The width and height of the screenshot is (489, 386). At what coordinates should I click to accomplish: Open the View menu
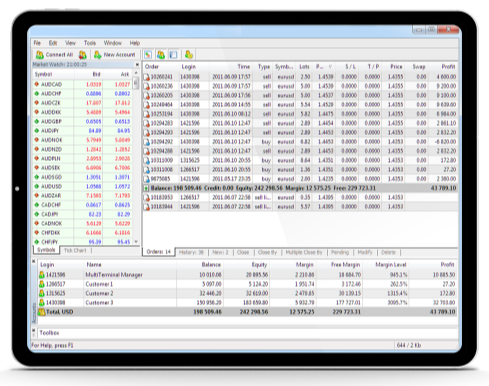[x=70, y=43]
